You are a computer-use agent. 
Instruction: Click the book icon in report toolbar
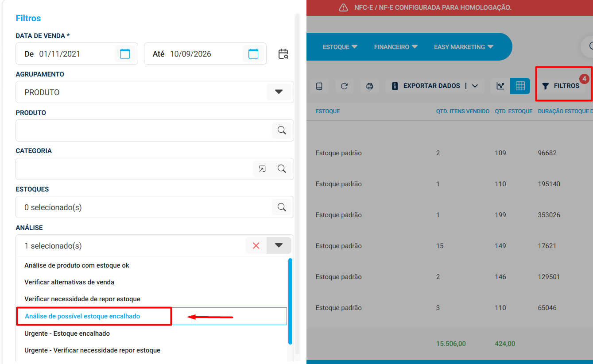coord(319,86)
